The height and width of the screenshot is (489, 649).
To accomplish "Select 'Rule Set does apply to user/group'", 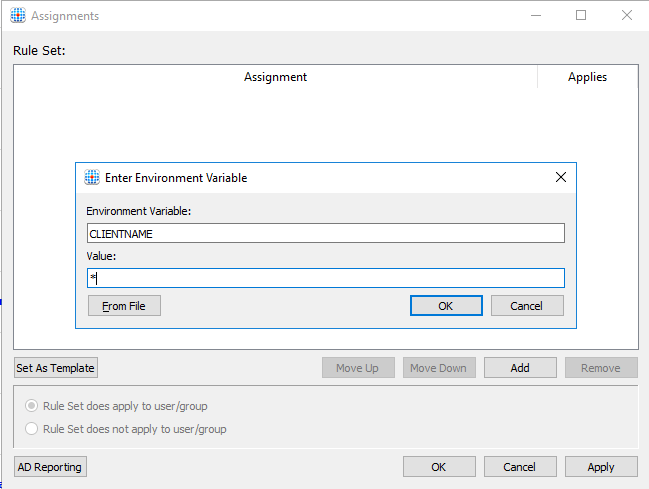I will click(32, 406).
